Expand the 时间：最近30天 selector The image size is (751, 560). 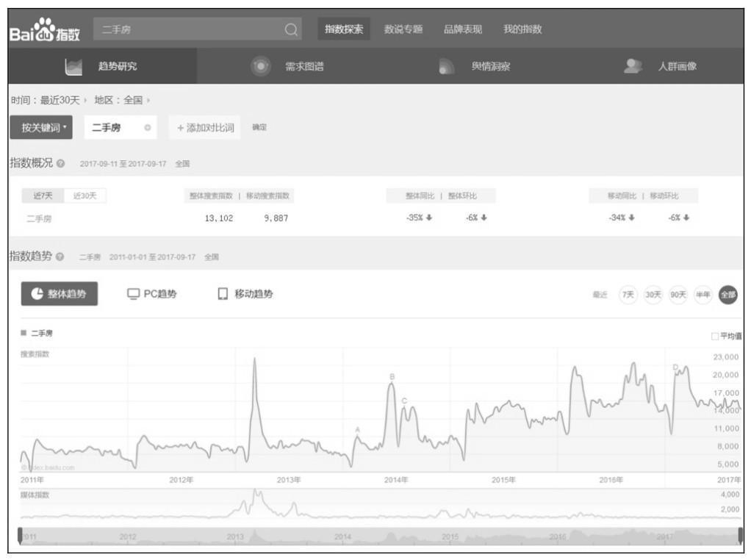pyautogui.click(x=48, y=100)
